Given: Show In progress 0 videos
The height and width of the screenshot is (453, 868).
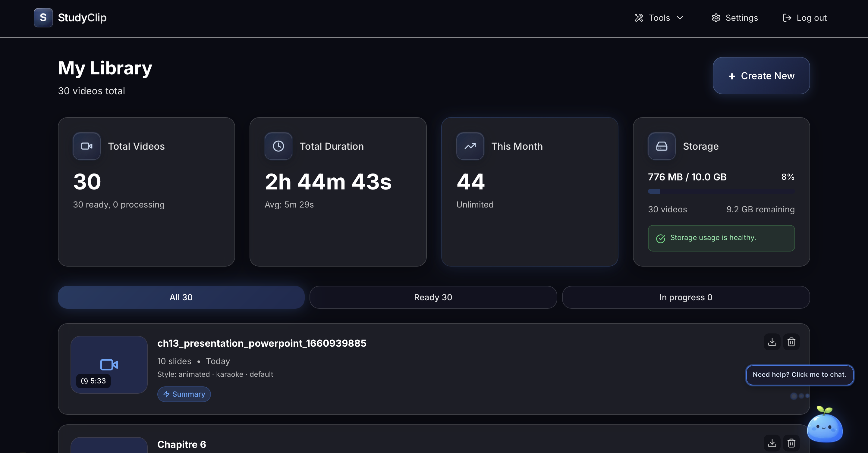Looking at the screenshot, I should (686, 297).
